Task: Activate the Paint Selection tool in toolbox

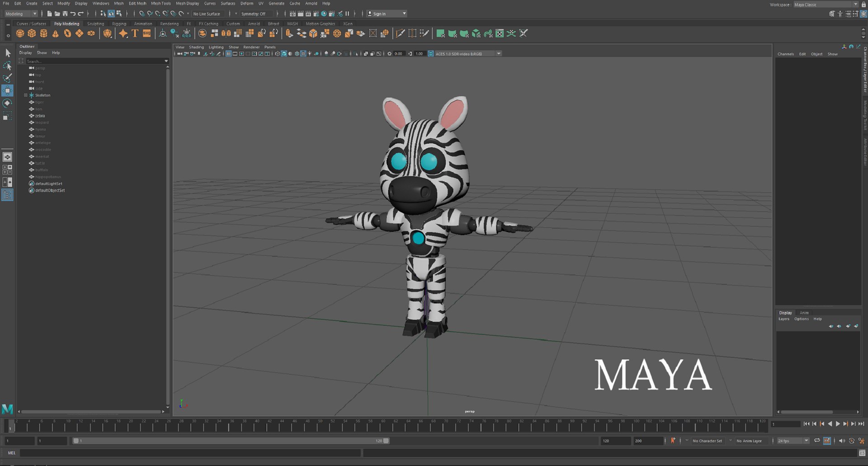Action: [x=7, y=78]
